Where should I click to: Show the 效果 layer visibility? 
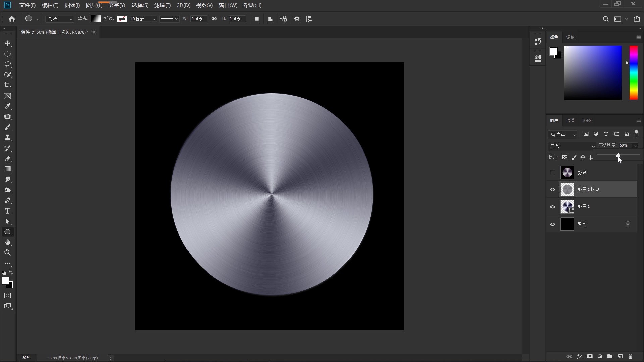click(x=553, y=173)
